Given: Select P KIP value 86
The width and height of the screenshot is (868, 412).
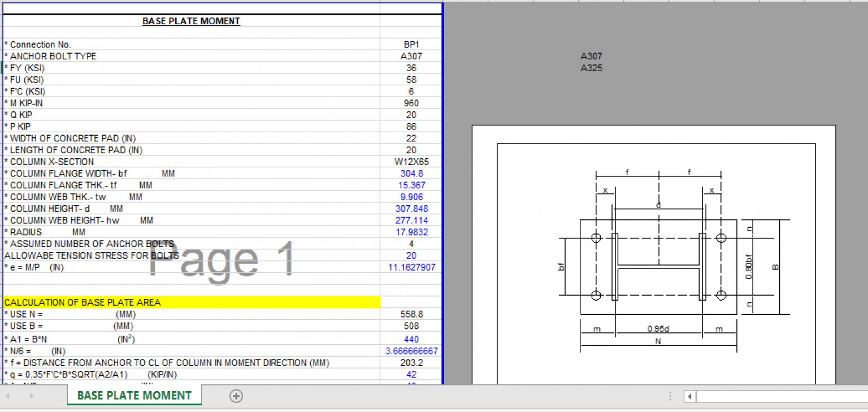Looking at the screenshot, I should [411, 127].
